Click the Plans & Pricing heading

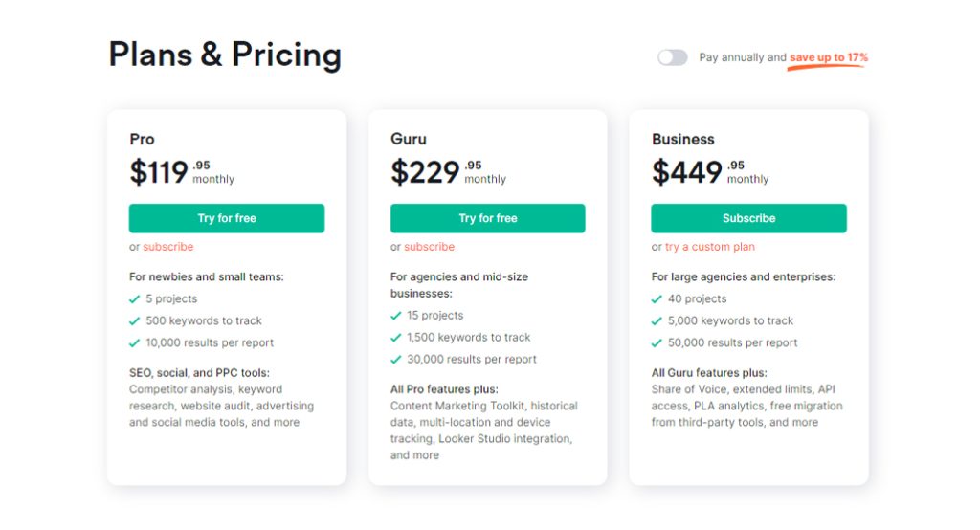coord(225,55)
